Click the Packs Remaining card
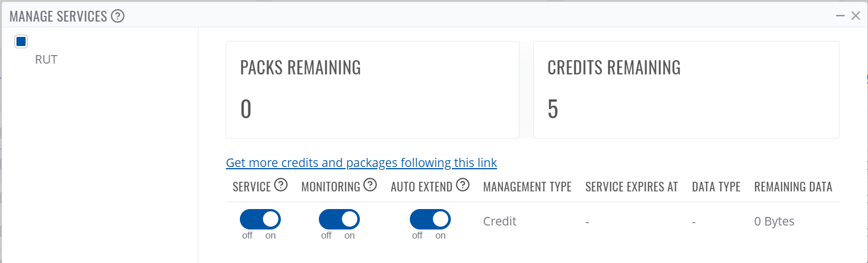 click(x=372, y=90)
